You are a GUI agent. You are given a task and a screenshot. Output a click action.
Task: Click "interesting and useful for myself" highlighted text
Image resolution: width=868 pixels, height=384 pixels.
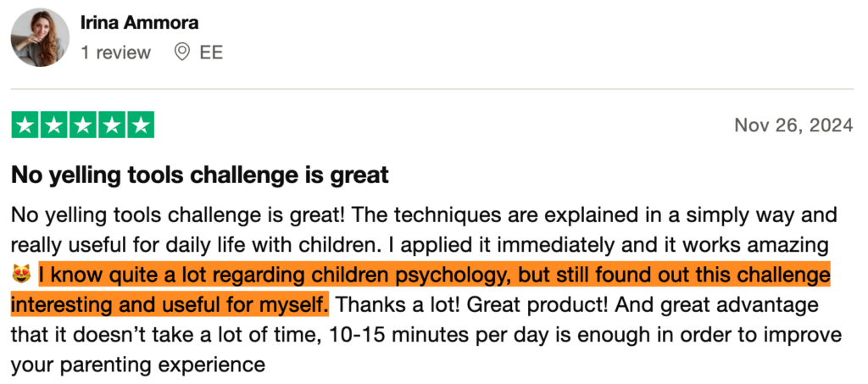coord(170,303)
